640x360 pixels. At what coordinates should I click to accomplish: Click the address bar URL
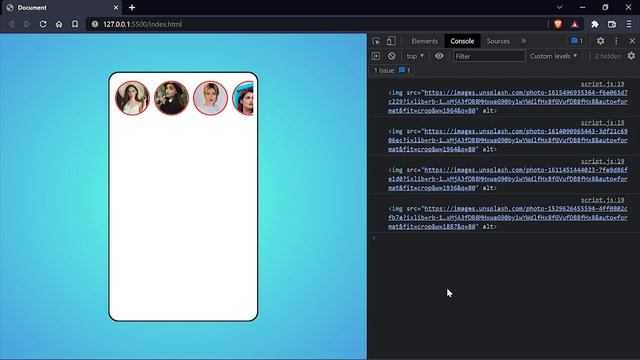[142, 24]
